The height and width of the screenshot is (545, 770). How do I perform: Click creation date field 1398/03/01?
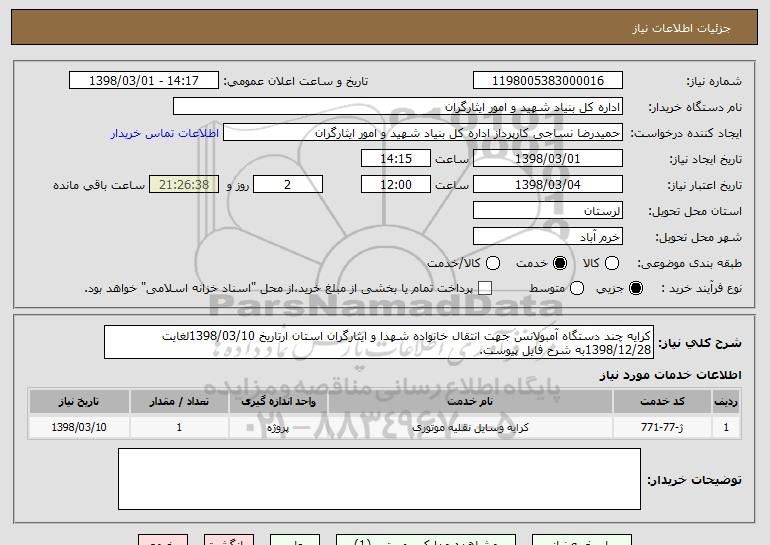[548, 159]
